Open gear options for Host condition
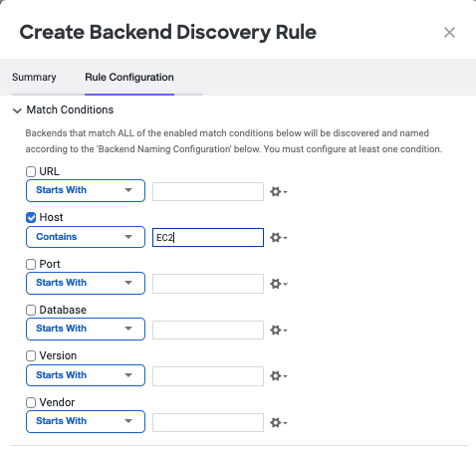 click(x=278, y=238)
